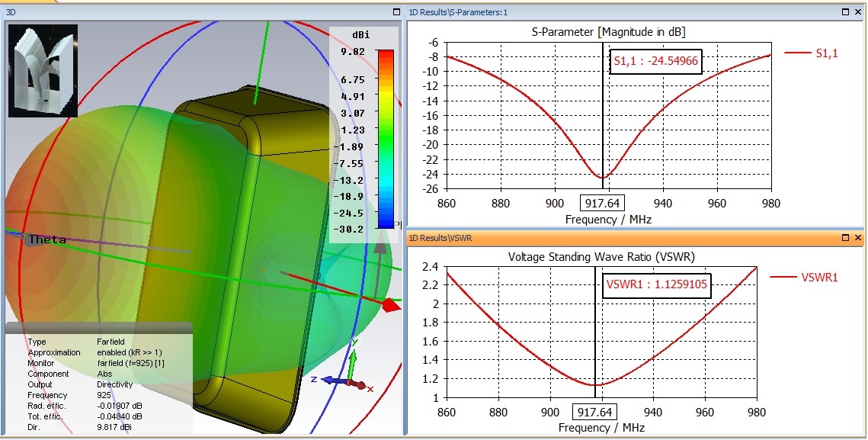Viewport: 868px width, 440px height.
Task: Click the Rad. effic. -0.01907 dB value
Action: pyautogui.click(x=119, y=406)
